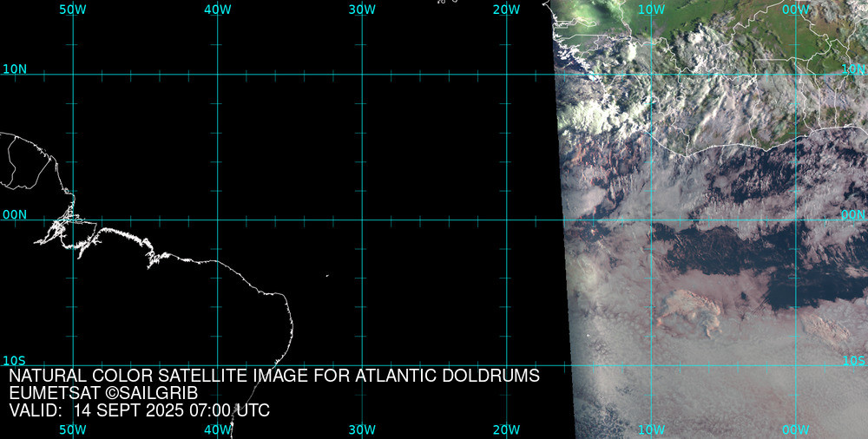Pick the 10S latitude label on the right side
The height and width of the screenshot is (439, 868).
click(x=853, y=361)
